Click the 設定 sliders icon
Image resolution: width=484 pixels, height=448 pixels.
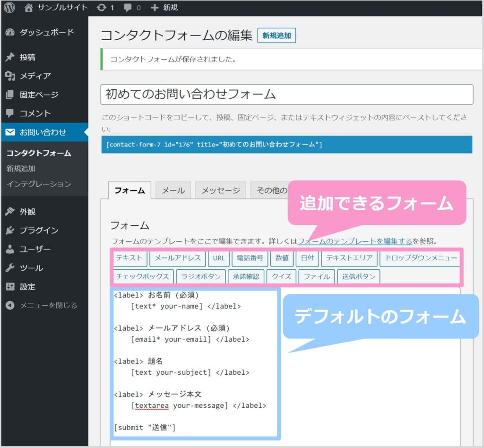(x=10, y=287)
